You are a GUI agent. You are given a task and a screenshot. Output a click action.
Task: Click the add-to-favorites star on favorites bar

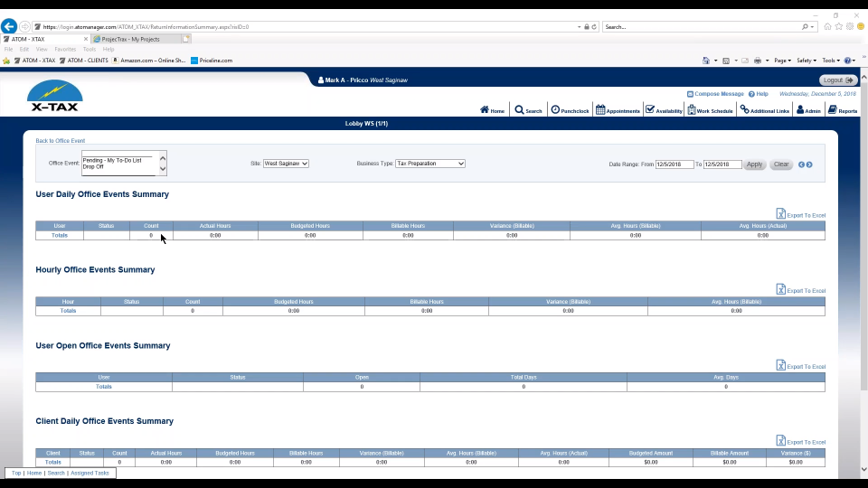point(6,61)
